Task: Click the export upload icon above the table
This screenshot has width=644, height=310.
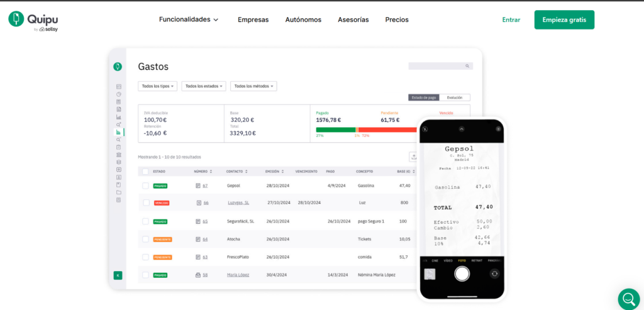Action: 413,157
